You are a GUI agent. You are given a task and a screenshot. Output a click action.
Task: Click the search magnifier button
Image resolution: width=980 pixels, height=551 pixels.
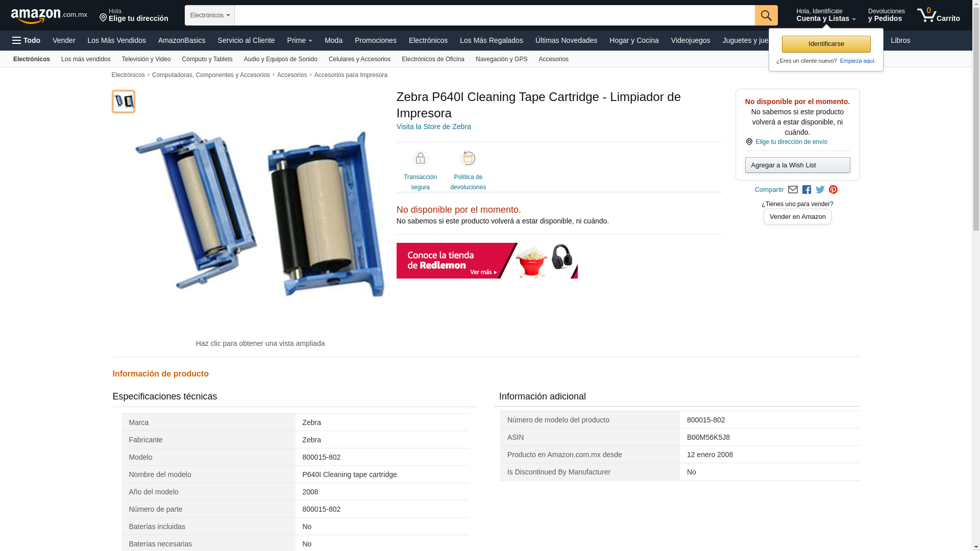coord(766,15)
